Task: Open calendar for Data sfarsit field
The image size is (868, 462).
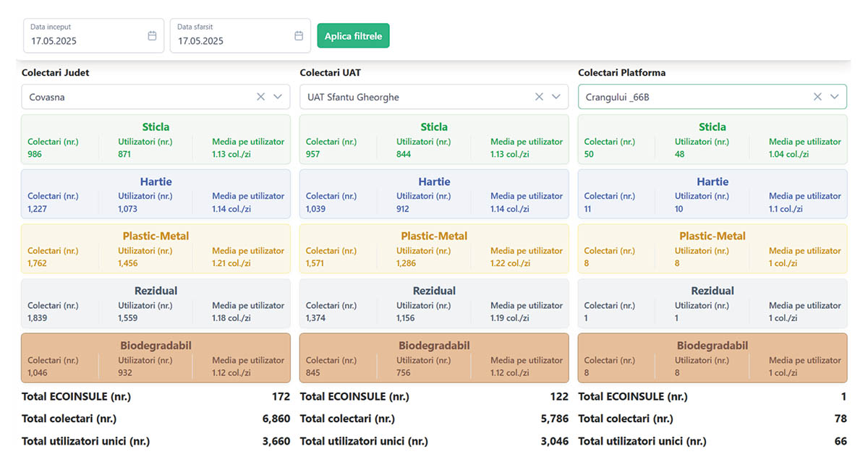Action: [x=299, y=35]
